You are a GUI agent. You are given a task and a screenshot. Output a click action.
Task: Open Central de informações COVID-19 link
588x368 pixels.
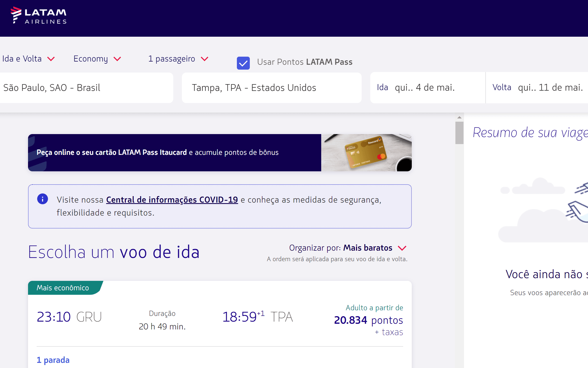[x=172, y=200]
